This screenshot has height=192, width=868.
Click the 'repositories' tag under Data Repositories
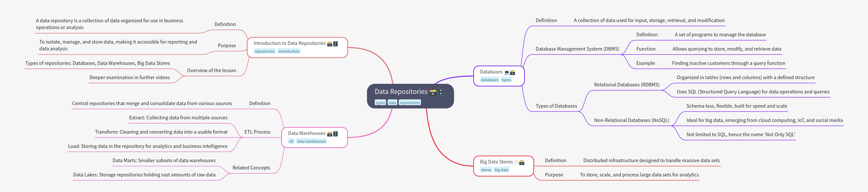[410, 103]
